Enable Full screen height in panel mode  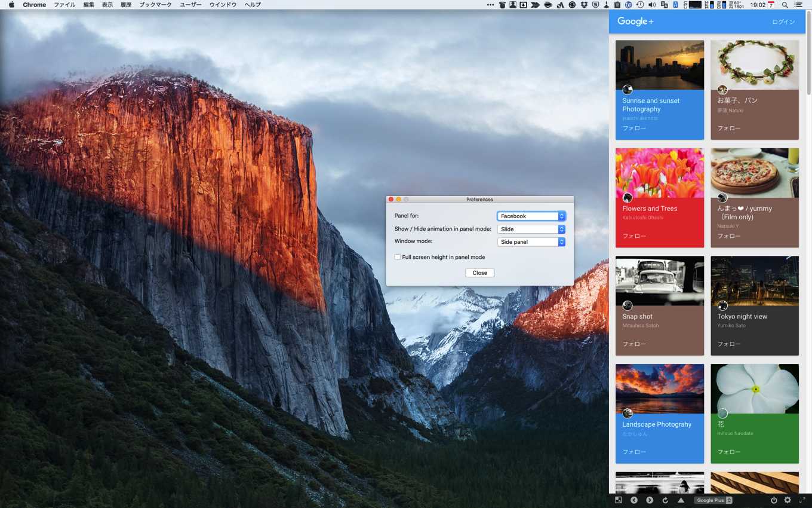(x=398, y=257)
